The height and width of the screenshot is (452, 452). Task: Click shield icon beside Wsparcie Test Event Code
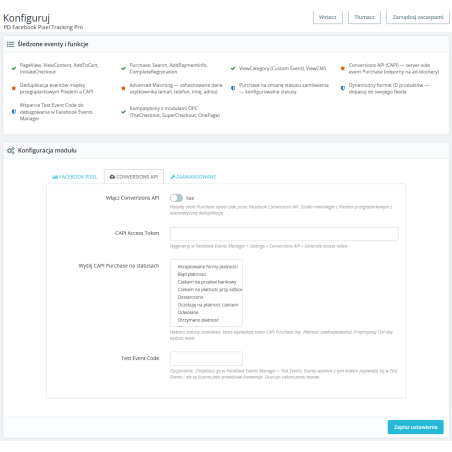pos(14,112)
